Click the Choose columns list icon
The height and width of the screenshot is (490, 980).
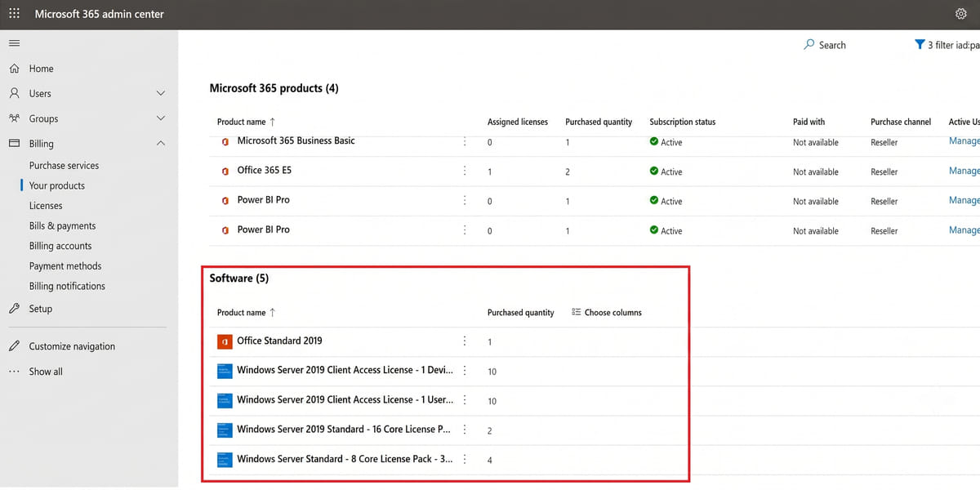point(577,312)
